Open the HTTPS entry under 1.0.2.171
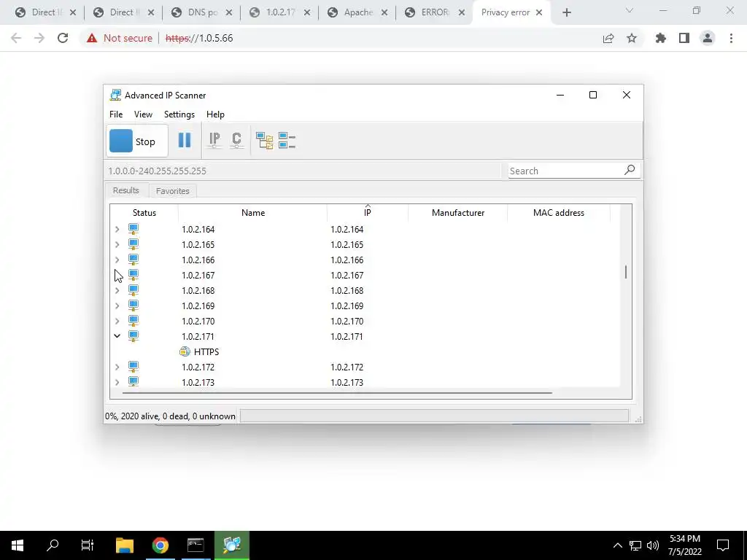This screenshot has height=560, width=747. 206,352
